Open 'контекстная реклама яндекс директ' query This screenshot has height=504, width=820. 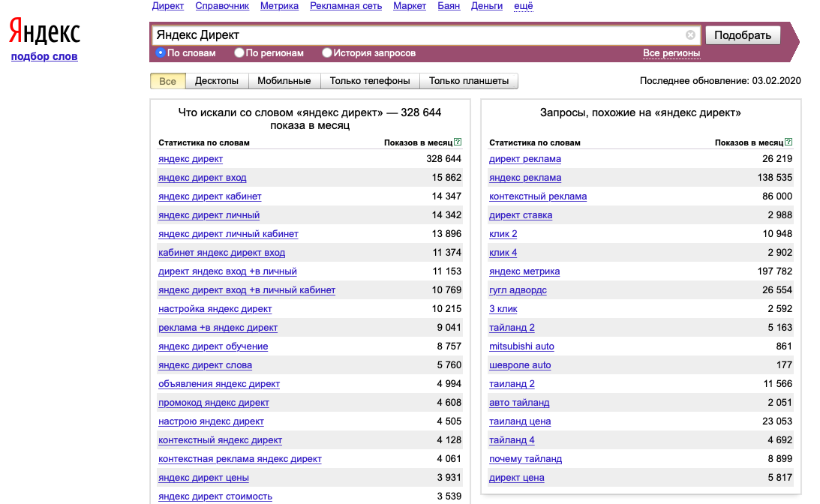(x=240, y=459)
